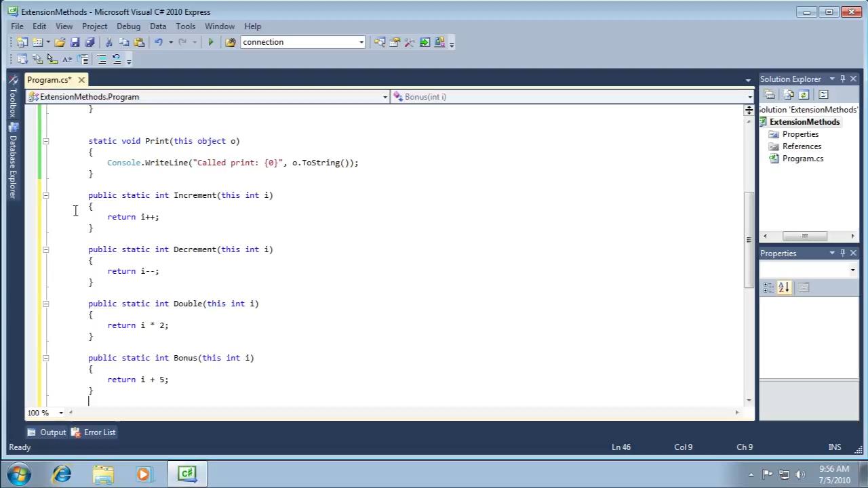Image resolution: width=868 pixels, height=488 pixels.
Task: Open the Output panel tab
Action: click(x=47, y=432)
